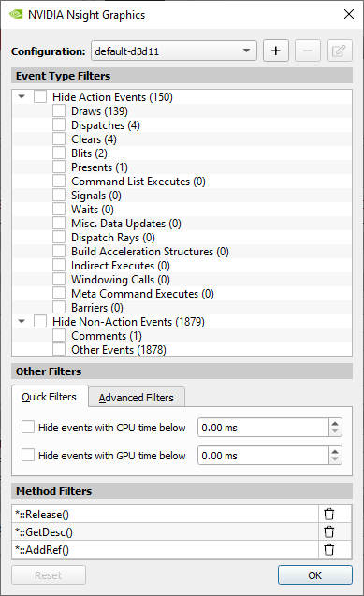Enable Hide events with CPU time below
The height and width of the screenshot is (596, 364).
point(28,428)
